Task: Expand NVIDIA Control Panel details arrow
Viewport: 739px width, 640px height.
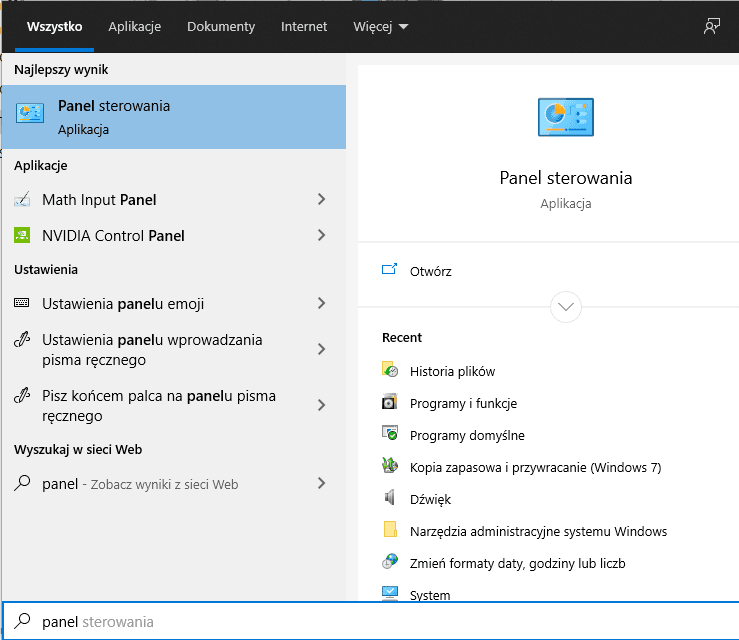Action: point(321,235)
